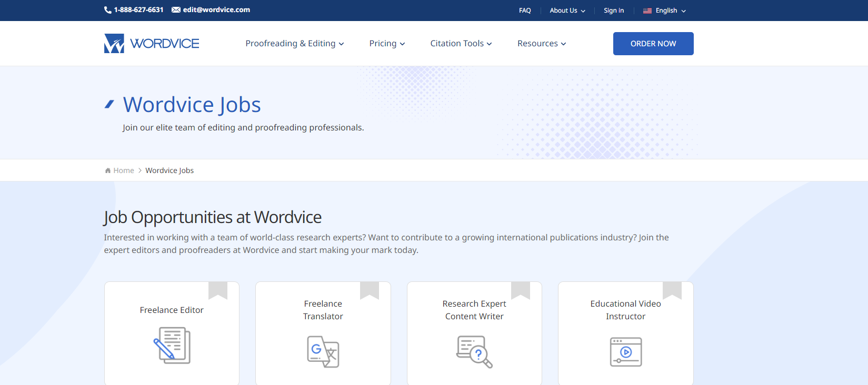The image size is (868, 385).
Task: Click bookmark ribbon on Research Expert Content Writer card
Action: click(521, 290)
